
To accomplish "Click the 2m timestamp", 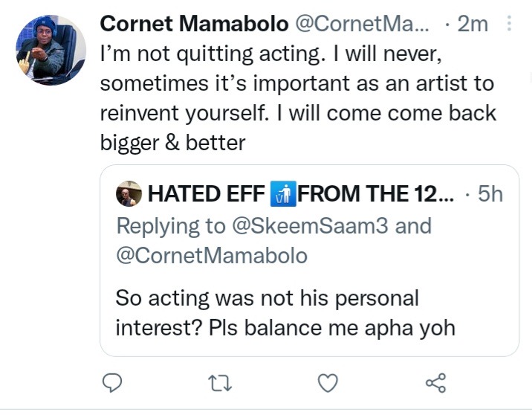I will [x=473, y=24].
